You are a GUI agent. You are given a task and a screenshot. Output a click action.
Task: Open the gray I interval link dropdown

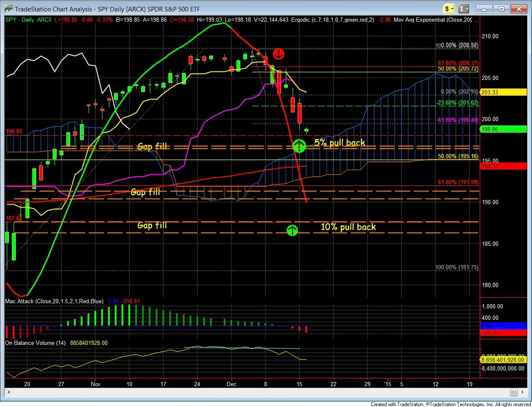click(464, 9)
